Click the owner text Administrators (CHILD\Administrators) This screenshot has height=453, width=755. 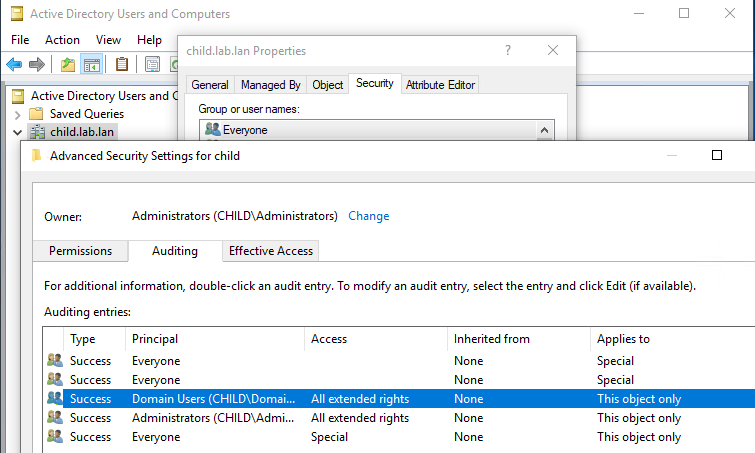[235, 216]
